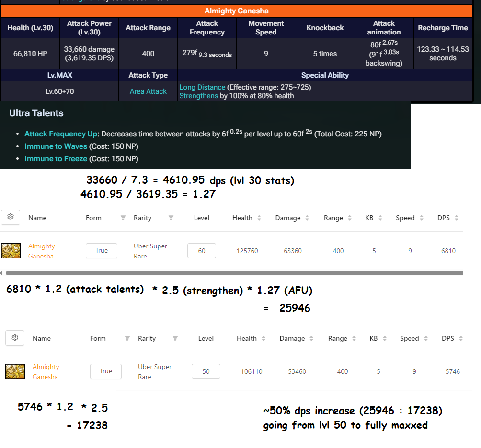Follow the Strengthens ability link

(x=198, y=96)
